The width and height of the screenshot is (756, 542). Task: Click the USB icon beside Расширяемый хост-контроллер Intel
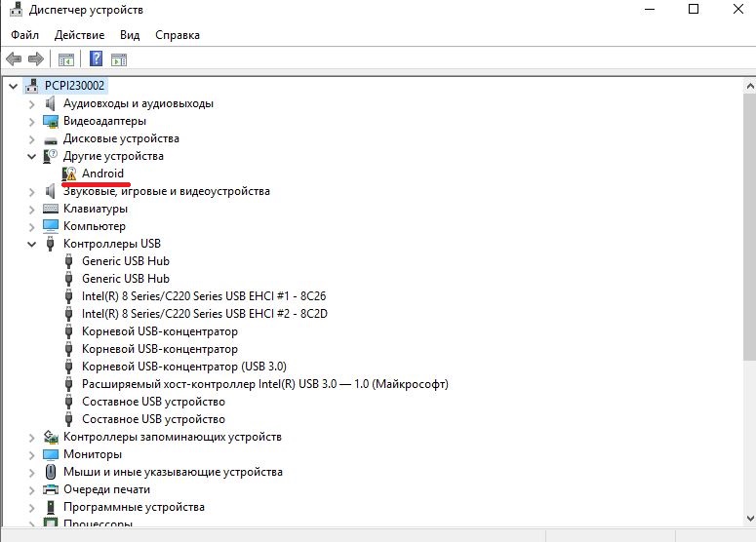tap(69, 384)
